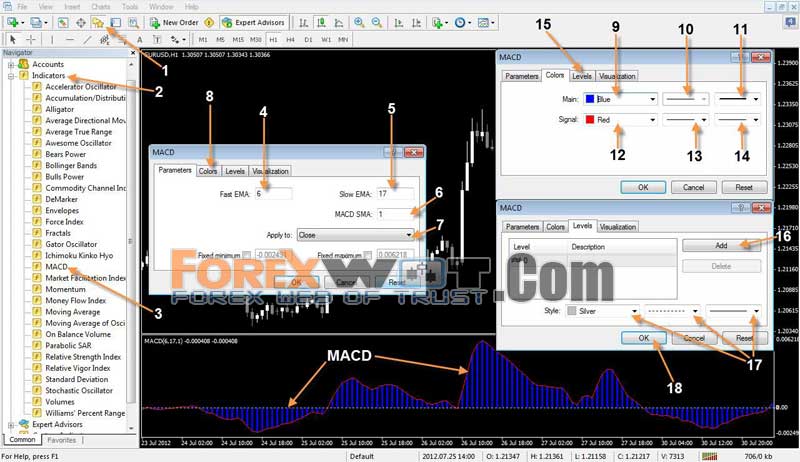Open the Profiles toolbar icon

pyautogui.click(x=36, y=22)
